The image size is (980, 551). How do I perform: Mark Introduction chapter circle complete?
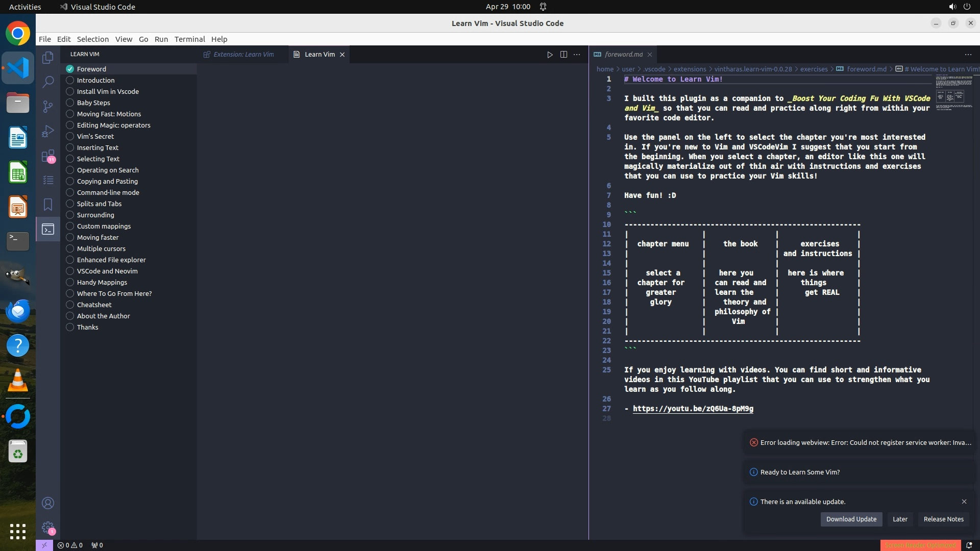70,80
